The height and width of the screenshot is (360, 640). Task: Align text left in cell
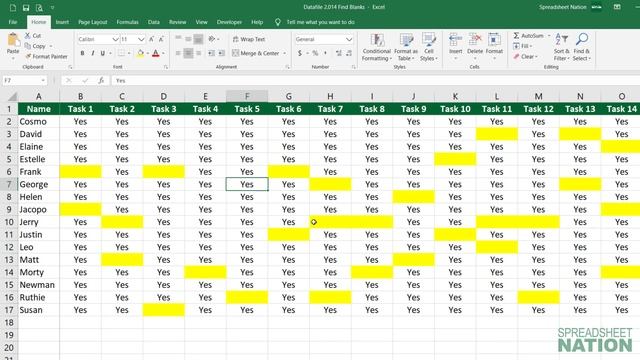[178, 53]
